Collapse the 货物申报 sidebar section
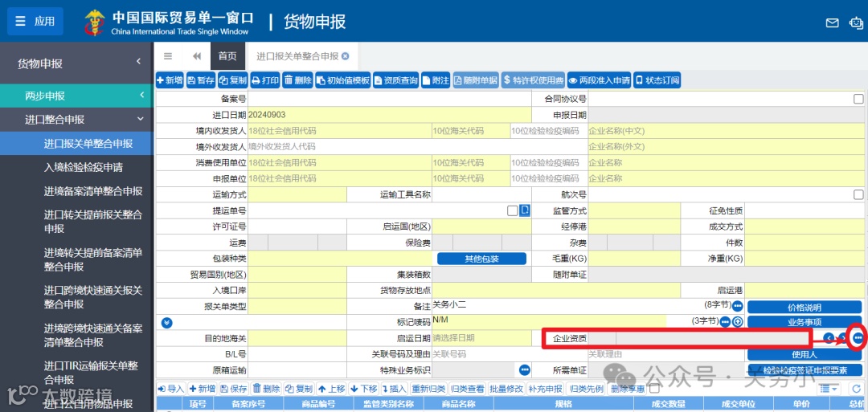Viewport: 868px width, 412px height. (x=138, y=62)
